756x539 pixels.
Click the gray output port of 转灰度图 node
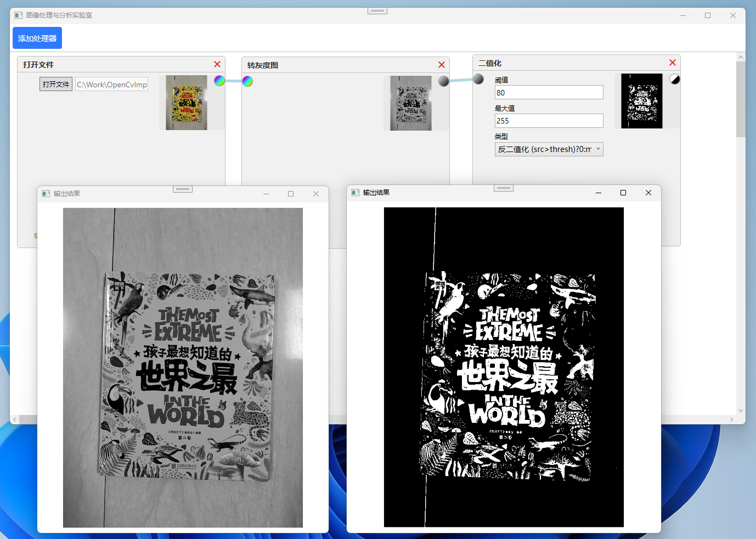pos(444,81)
